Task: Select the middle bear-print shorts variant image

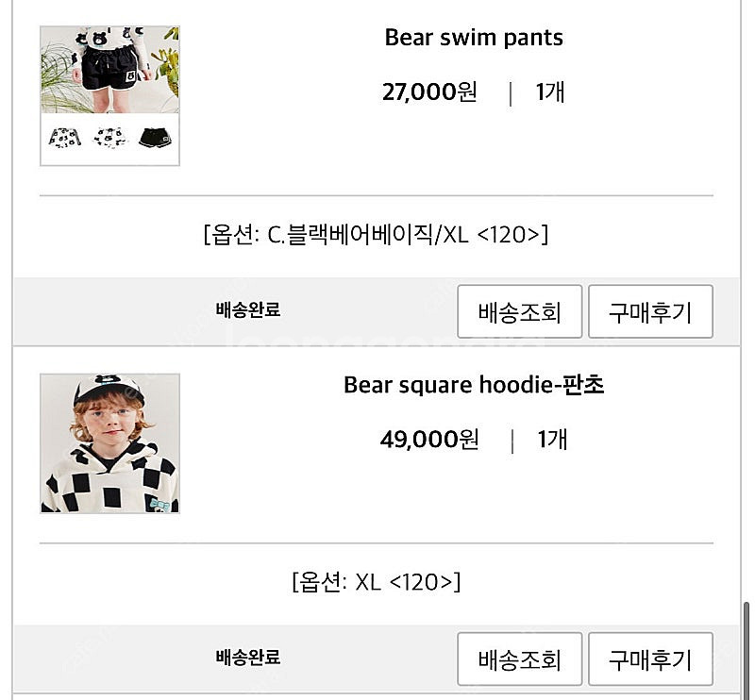Action: point(110,138)
